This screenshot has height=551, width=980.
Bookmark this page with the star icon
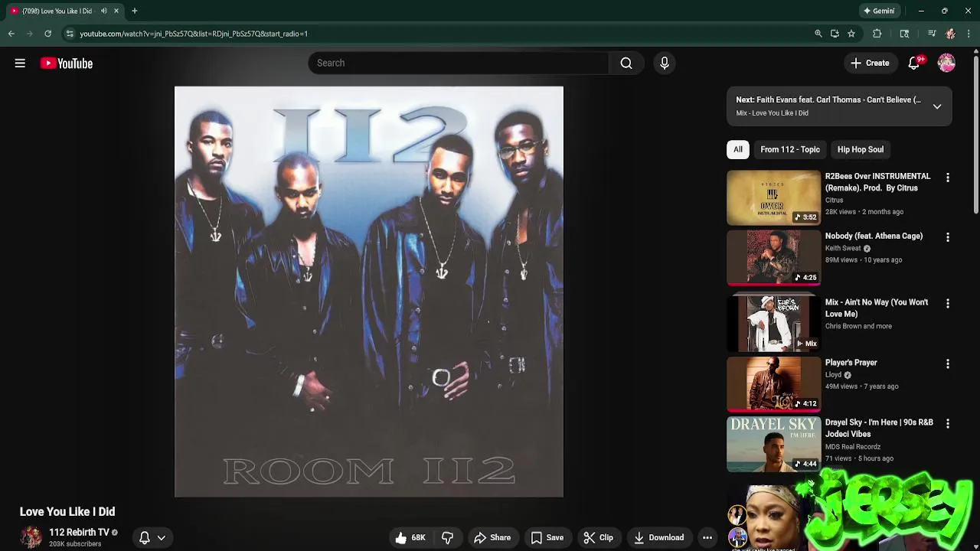click(x=851, y=34)
